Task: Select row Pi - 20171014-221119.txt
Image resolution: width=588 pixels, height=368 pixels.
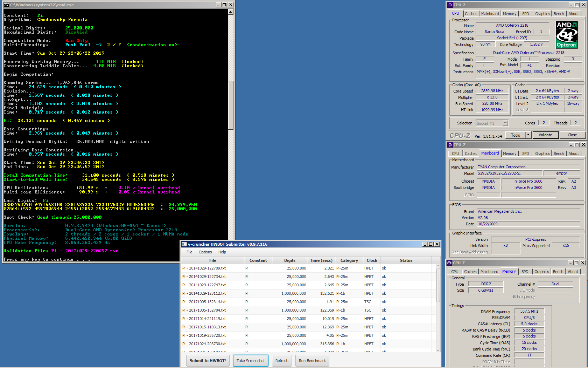Action: point(308,319)
